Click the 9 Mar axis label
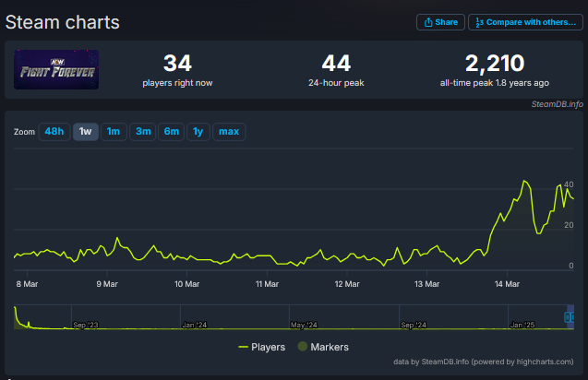Viewport: 588px width, 380px height. coord(107,284)
